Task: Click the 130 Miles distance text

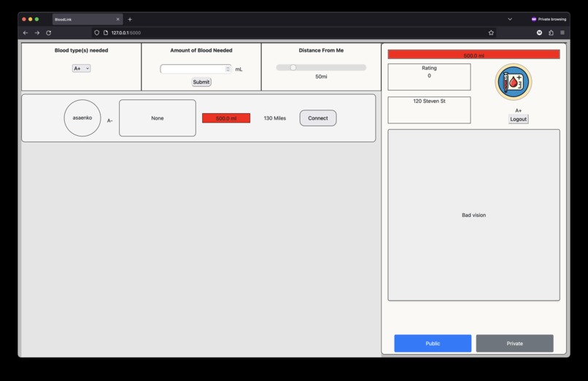Action: click(275, 118)
